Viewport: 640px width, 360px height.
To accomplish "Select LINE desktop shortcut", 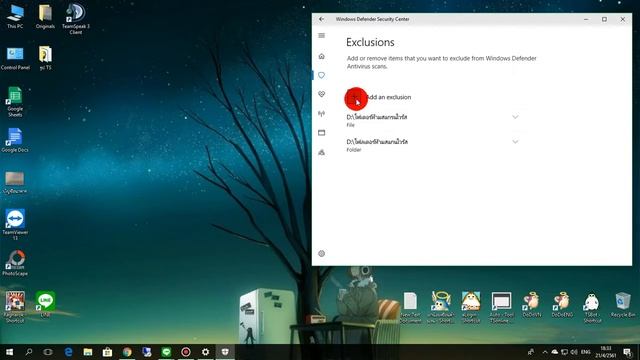I will pos(45,304).
